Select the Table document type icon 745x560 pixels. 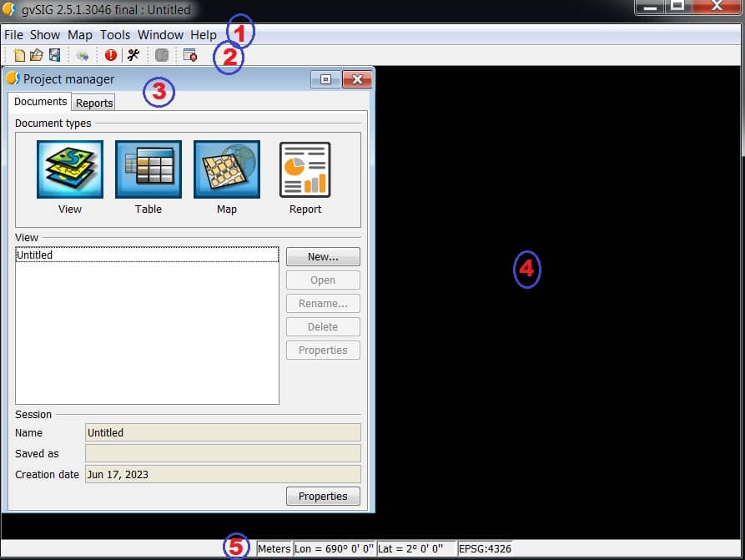[x=148, y=169]
